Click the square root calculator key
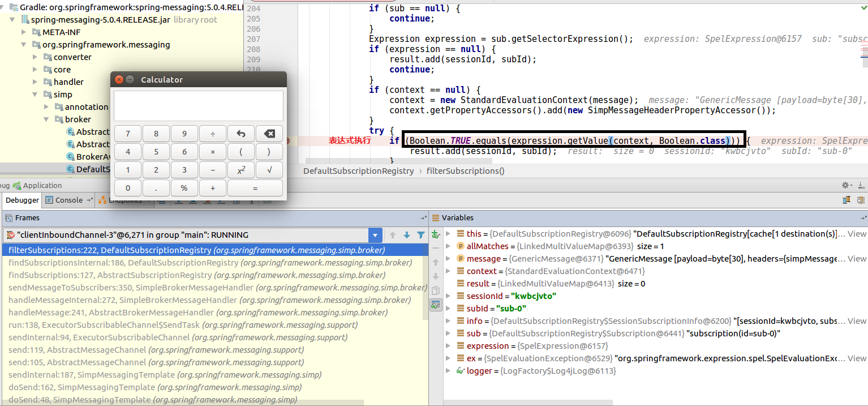This screenshot has width=868, height=406. click(x=269, y=170)
